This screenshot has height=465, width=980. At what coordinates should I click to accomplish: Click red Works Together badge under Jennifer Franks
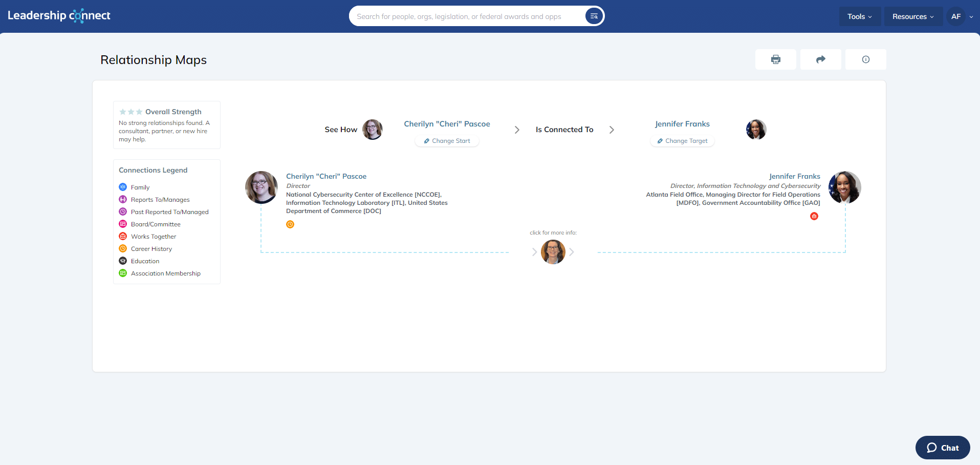tap(814, 216)
